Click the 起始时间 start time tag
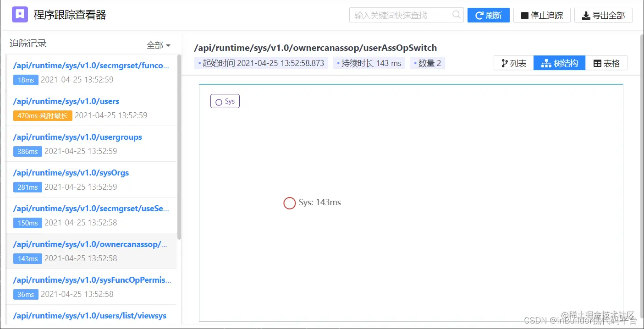 (261, 63)
